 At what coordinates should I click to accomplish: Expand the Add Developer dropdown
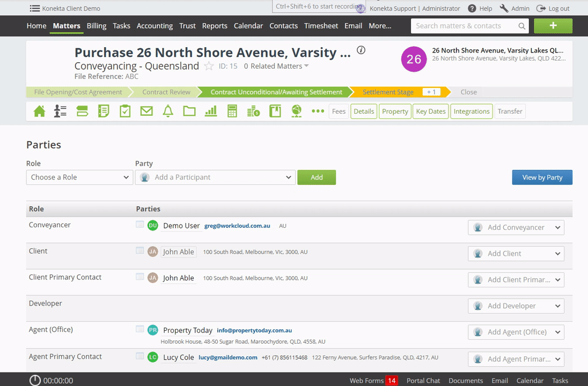click(516, 306)
